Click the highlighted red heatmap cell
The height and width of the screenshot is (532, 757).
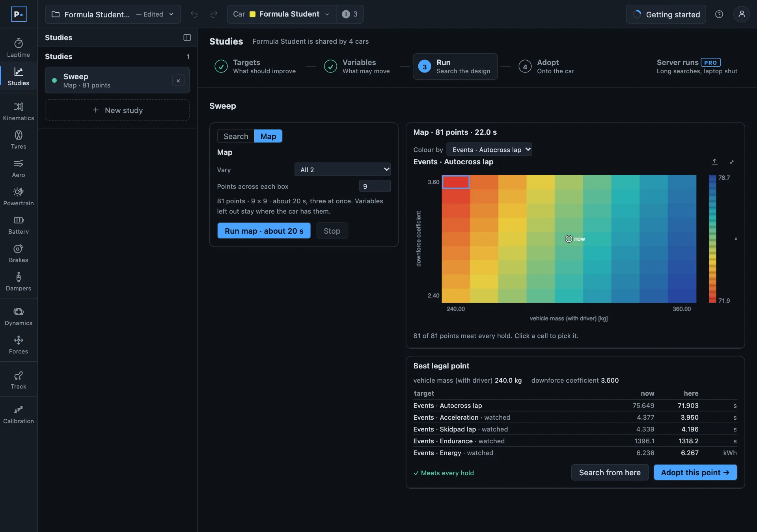456,182
